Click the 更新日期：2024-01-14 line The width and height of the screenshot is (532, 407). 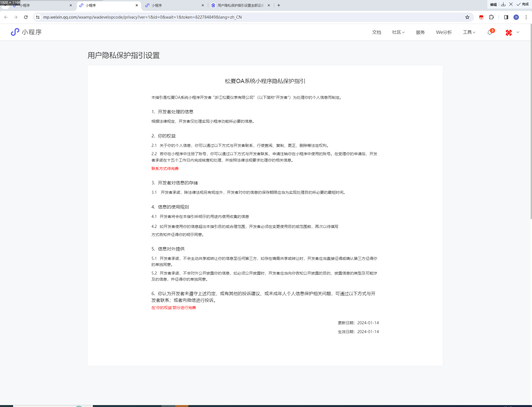[358, 323]
